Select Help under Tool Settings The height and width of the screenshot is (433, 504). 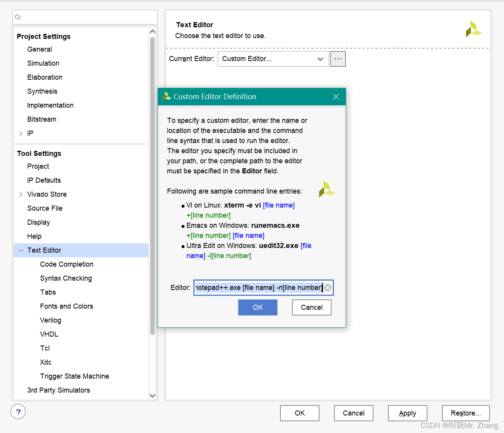[x=34, y=236]
